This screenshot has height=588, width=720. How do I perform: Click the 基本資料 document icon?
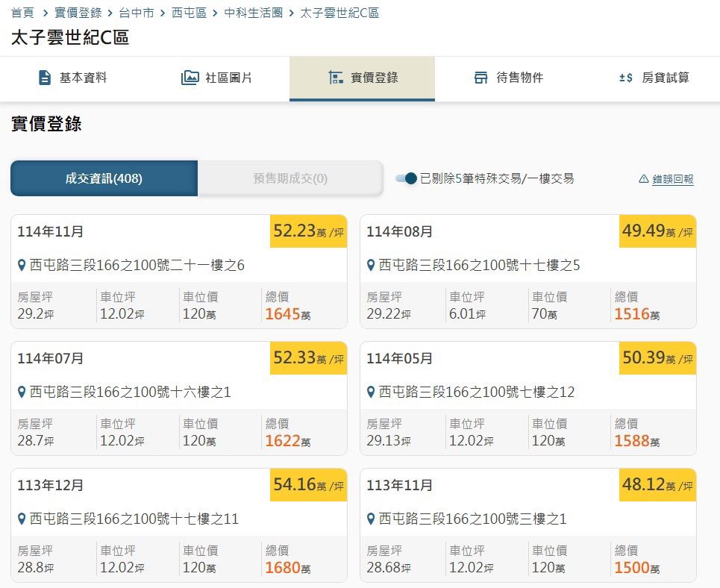45,78
